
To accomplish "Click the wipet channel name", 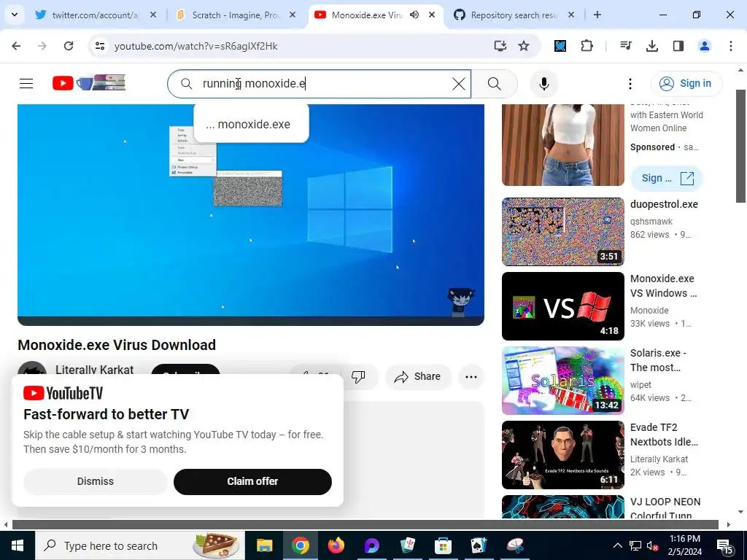I will coord(640,384).
